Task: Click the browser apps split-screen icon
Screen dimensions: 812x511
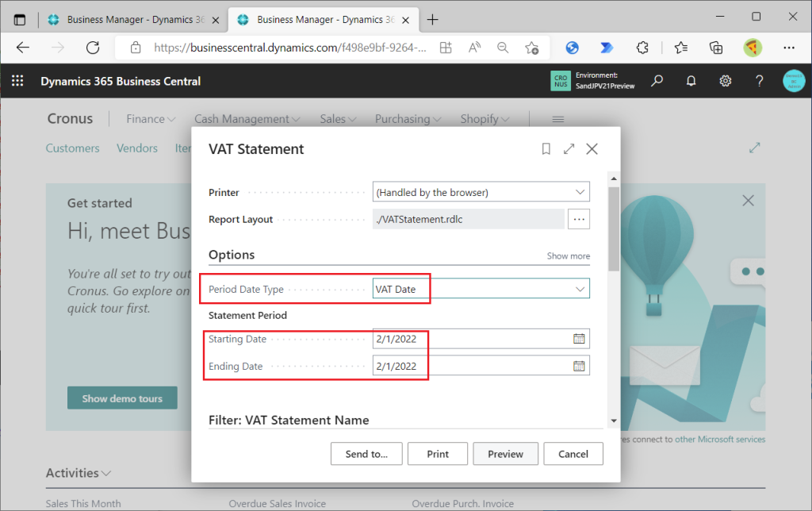Action: [x=446, y=48]
